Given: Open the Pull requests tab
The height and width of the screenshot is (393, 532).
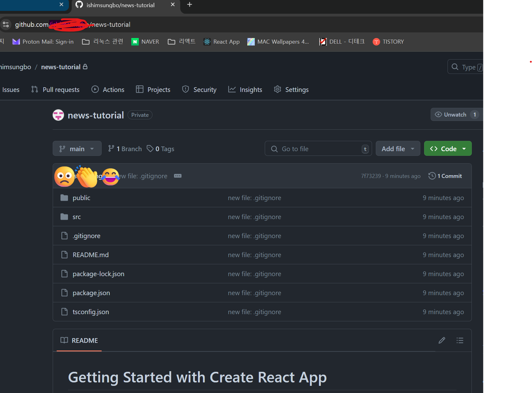Looking at the screenshot, I should (56, 90).
